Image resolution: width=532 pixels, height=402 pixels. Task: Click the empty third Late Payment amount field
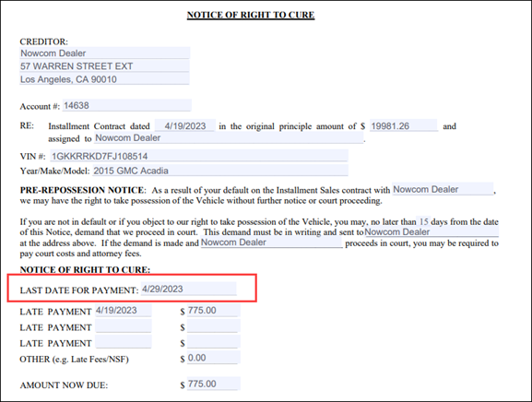click(x=213, y=342)
